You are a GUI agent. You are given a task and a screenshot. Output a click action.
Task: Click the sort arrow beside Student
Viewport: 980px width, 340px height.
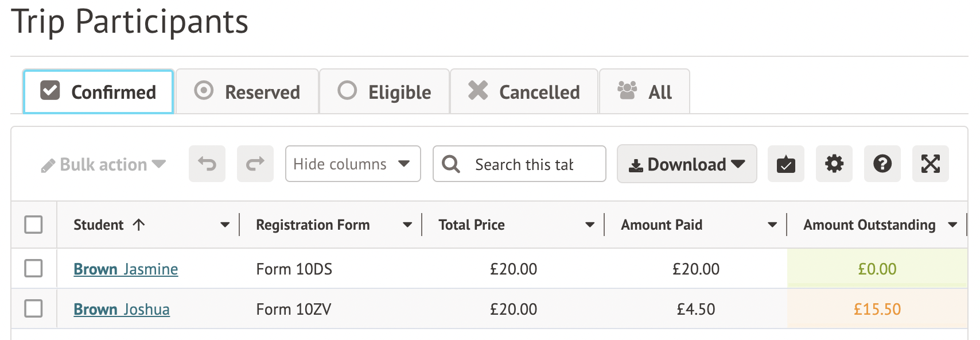pyautogui.click(x=139, y=225)
